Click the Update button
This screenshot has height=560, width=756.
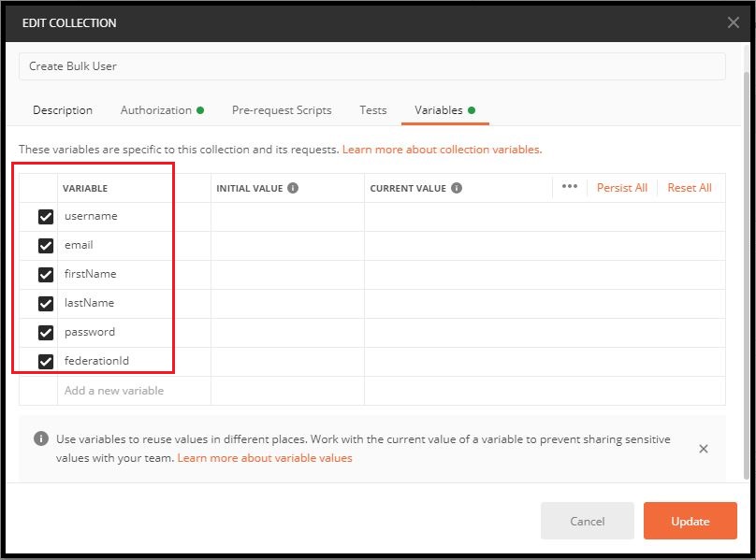pyautogui.click(x=690, y=521)
